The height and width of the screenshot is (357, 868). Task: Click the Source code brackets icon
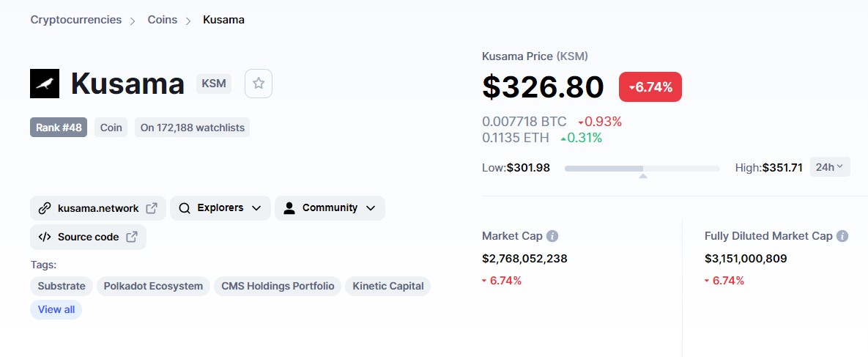coord(45,237)
